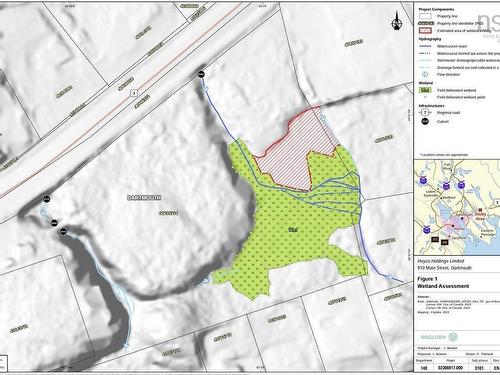Click the sub phase value '0101' cell
This screenshot has width=500, height=375.
[x=479, y=368]
